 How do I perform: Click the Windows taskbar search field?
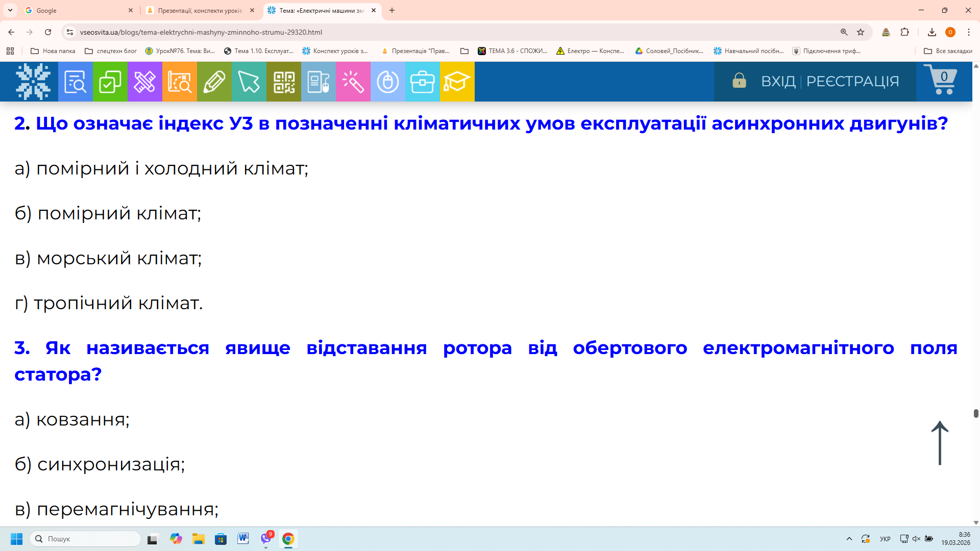click(86, 539)
